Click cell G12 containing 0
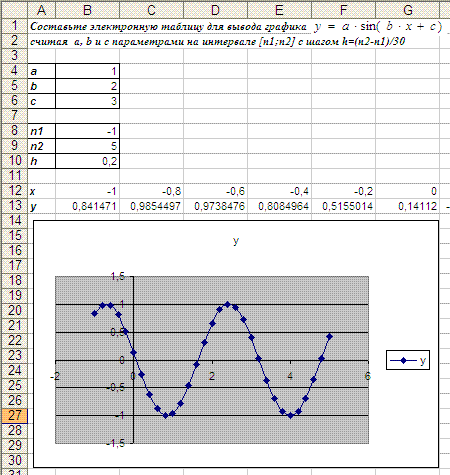This screenshot has height=475, width=450. point(408,191)
